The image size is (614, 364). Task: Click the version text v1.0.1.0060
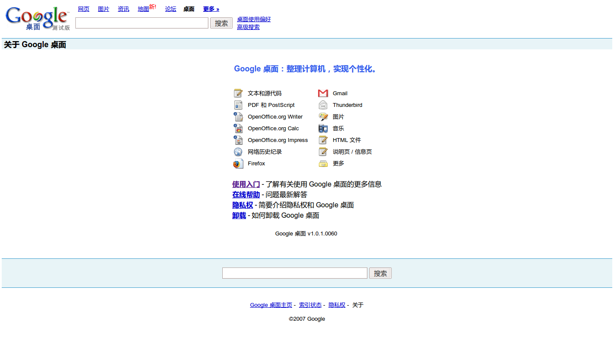click(322, 234)
